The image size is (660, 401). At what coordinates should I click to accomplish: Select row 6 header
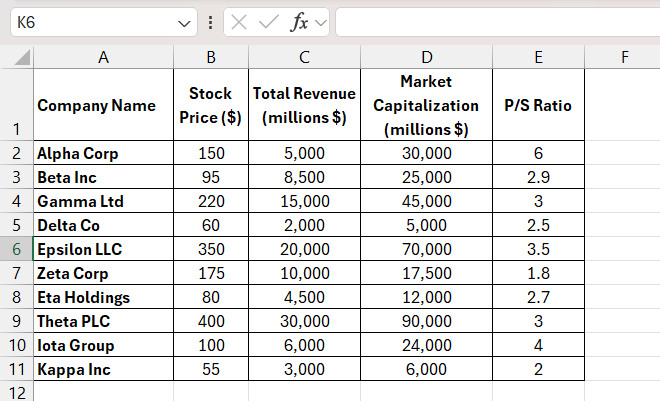tap(16, 249)
